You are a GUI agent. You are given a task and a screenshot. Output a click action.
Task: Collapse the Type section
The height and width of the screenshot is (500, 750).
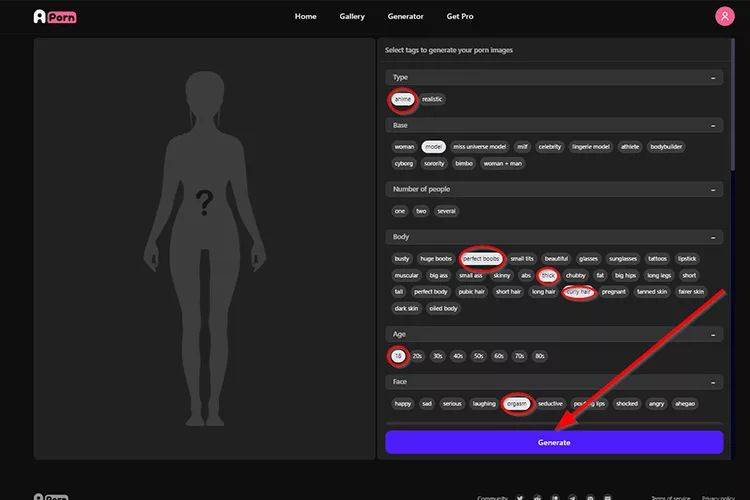click(x=713, y=78)
